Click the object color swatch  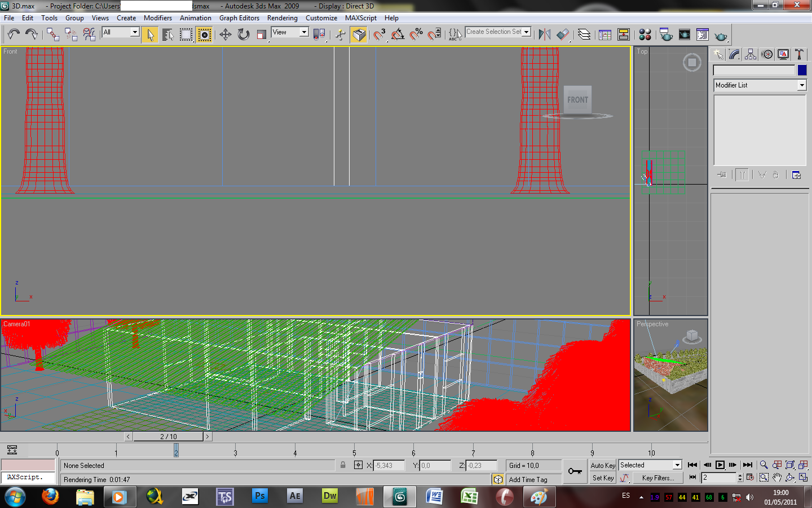click(x=802, y=71)
